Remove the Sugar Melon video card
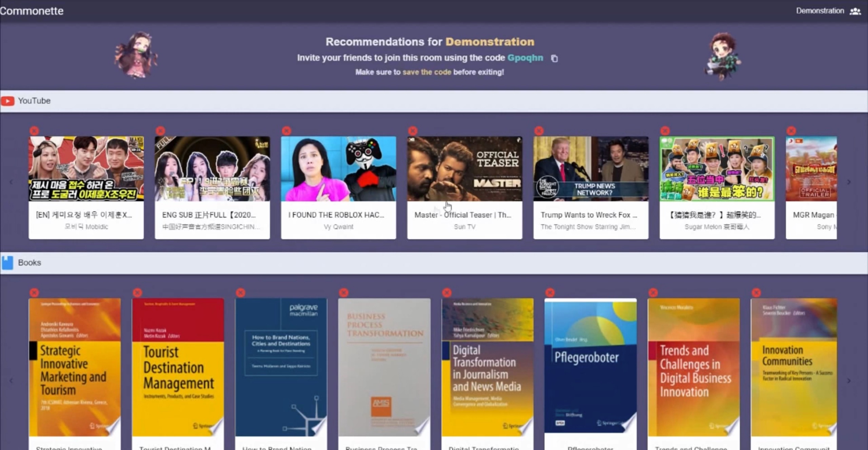The height and width of the screenshot is (450, 868). tap(665, 130)
